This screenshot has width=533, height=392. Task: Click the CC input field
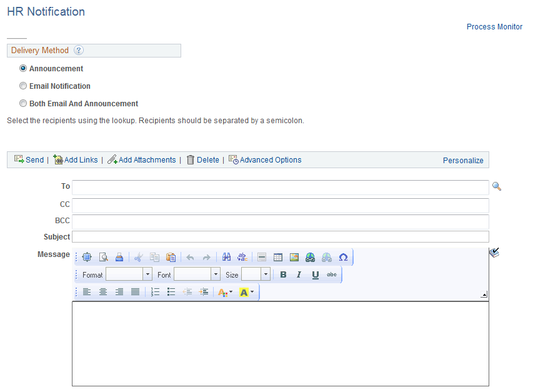(281, 206)
